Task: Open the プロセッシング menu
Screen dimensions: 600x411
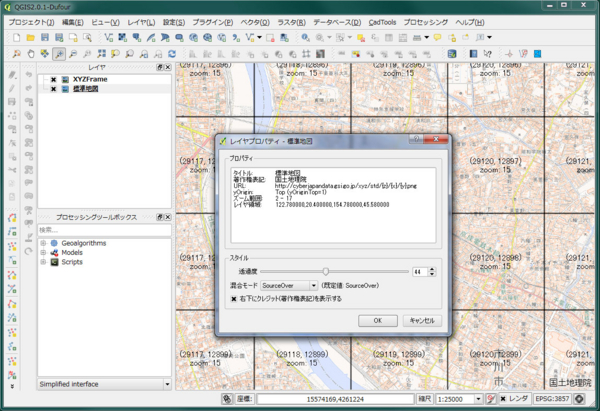Action: point(426,22)
